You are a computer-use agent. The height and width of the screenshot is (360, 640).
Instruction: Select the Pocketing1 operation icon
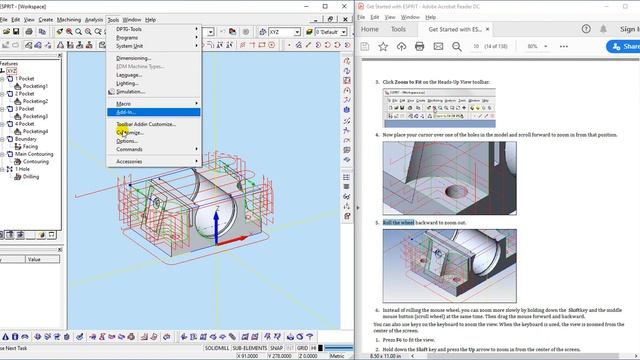click(x=18, y=86)
